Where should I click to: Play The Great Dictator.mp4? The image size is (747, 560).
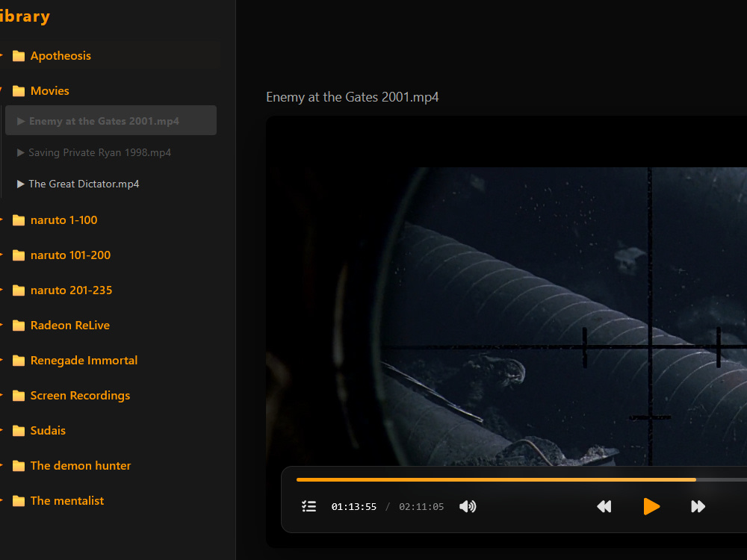click(84, 184)
